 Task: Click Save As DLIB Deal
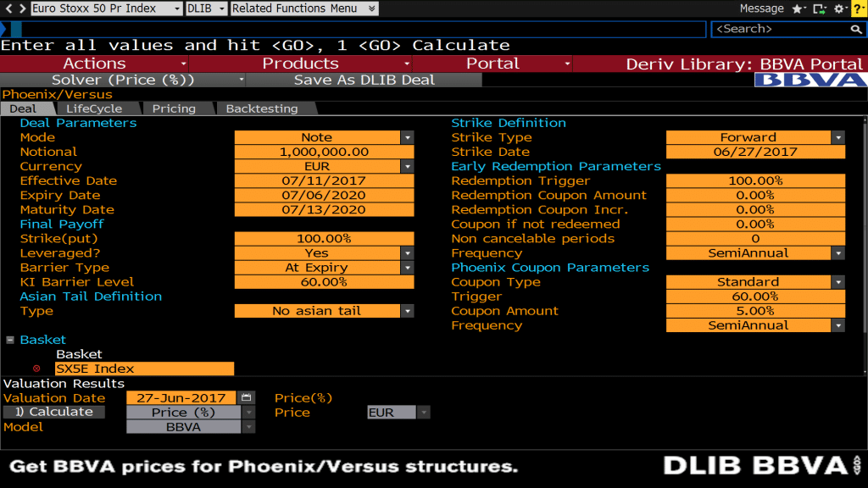tap(364, 80)
